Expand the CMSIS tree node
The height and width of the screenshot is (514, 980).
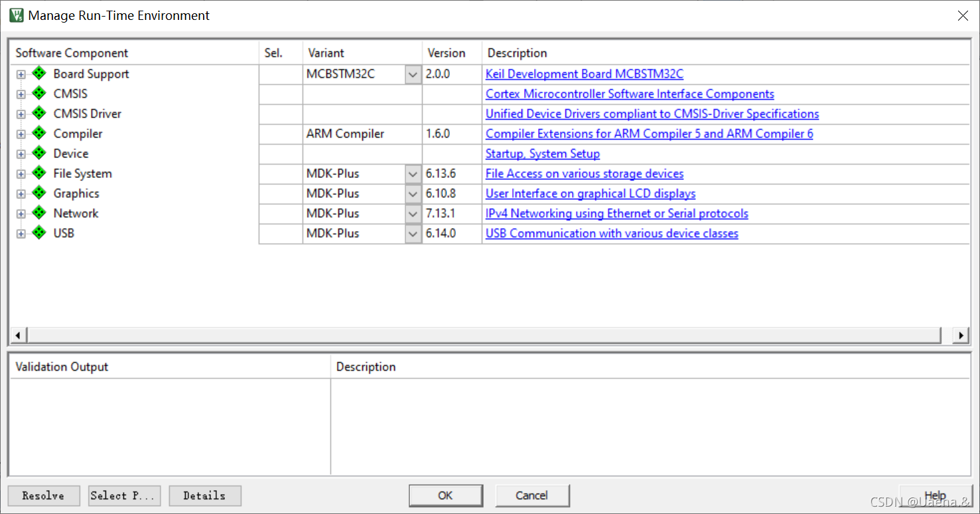point(21,94)
